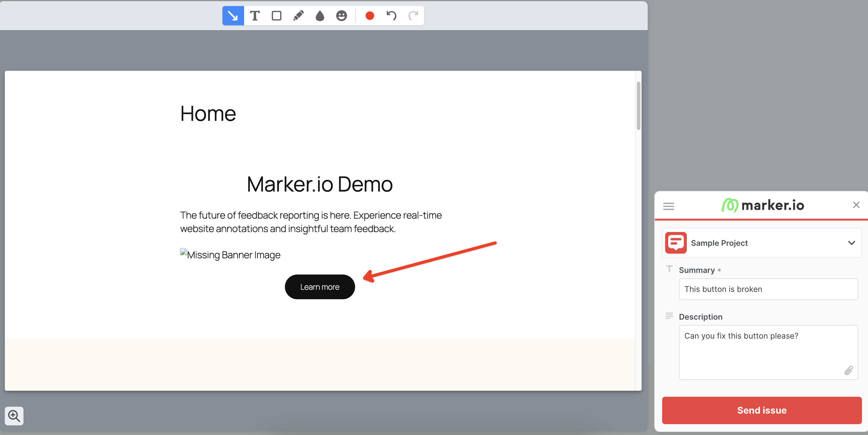Expand the Sample Project dropdown

[x=761, y=243]
